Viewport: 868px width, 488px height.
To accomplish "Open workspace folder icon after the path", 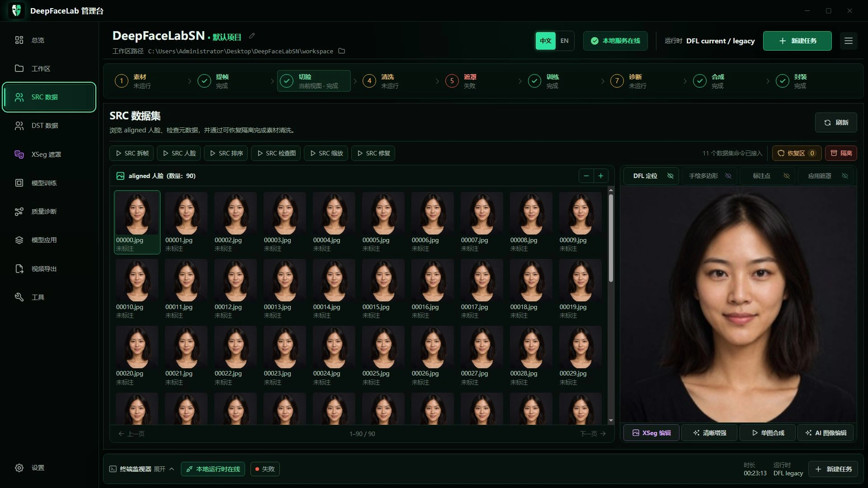I will (x=342, y=51).
